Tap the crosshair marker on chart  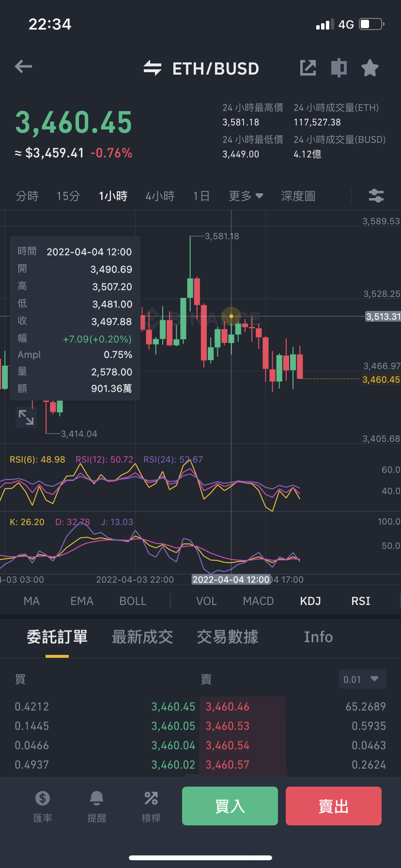pos(231,316)
